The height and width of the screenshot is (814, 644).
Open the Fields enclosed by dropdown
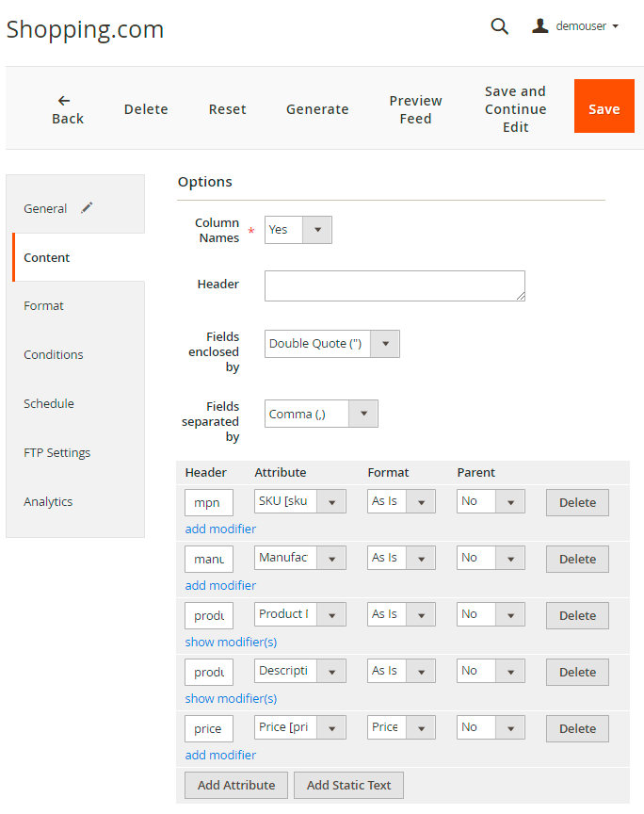click(x=331, y=344)
